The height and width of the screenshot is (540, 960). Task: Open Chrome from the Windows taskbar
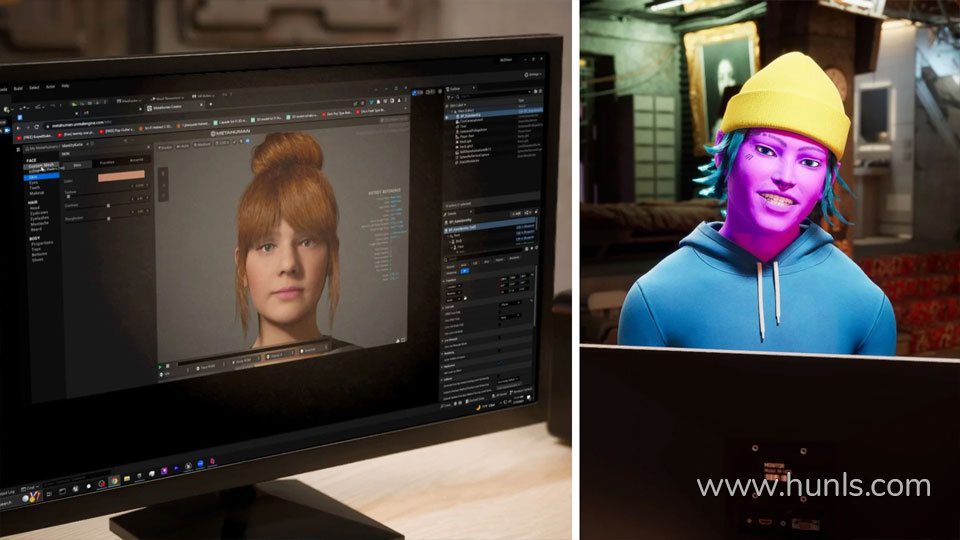tap(114, 481)
